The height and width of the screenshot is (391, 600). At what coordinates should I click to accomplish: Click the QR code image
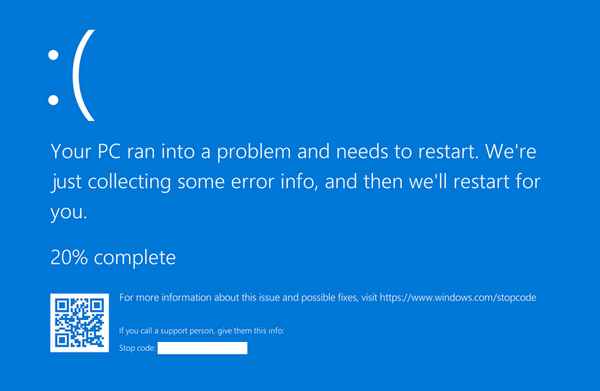tap(80, 323)
